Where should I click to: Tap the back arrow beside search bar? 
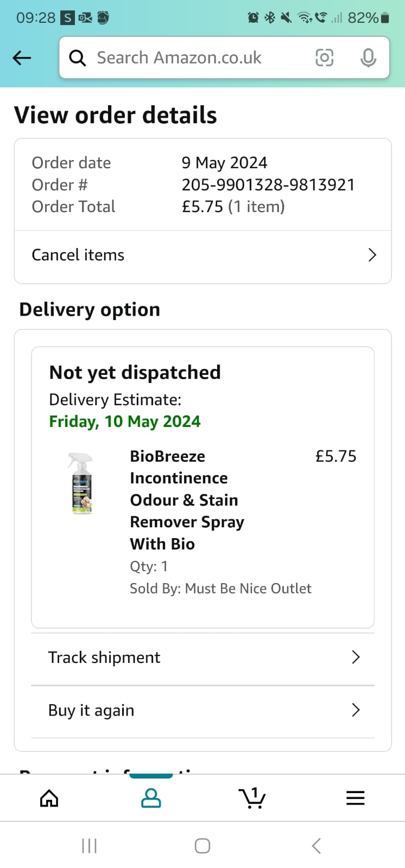point(22,58)
